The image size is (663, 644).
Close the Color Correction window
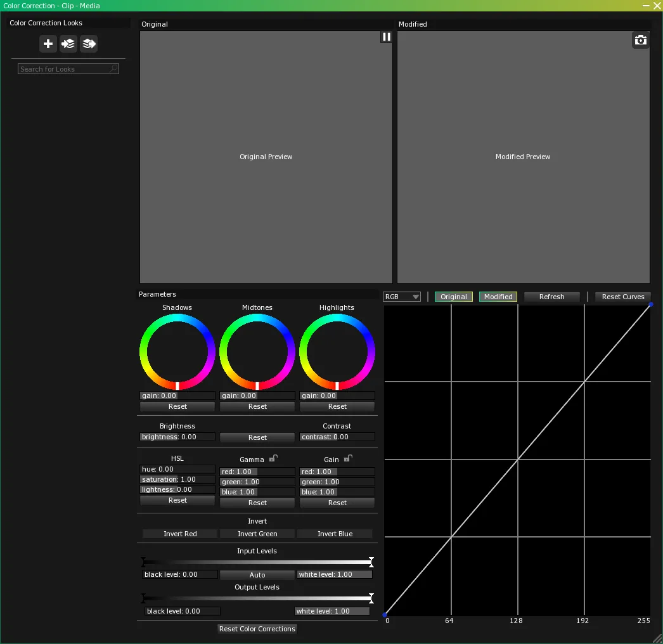pyautogui.click(x=657, y=6)
